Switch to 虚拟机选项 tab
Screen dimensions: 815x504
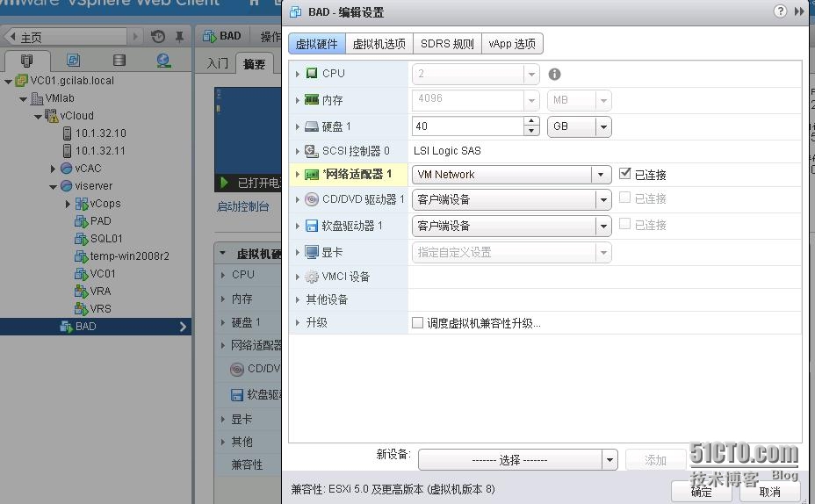pyautogui.click(x=379, y=44)
